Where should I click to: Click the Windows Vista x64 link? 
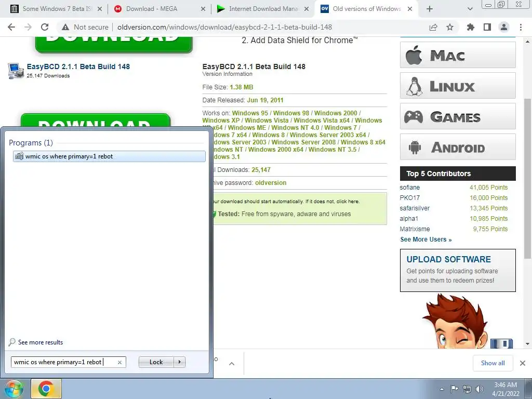(x=322, y=121)
